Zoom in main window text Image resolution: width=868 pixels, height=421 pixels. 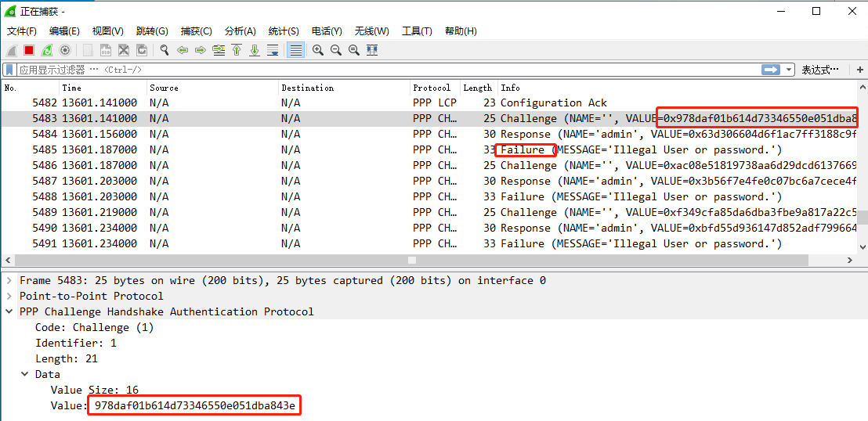point(318,50)
